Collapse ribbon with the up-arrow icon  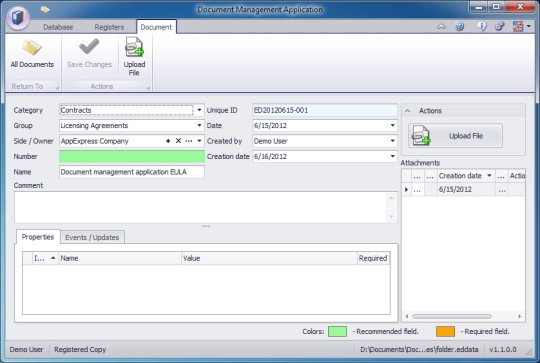(441, 27)
